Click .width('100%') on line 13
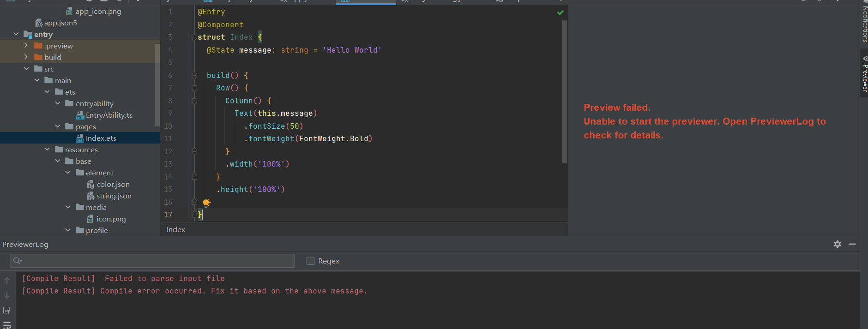The image size is (868, 329). coord(257,164)
